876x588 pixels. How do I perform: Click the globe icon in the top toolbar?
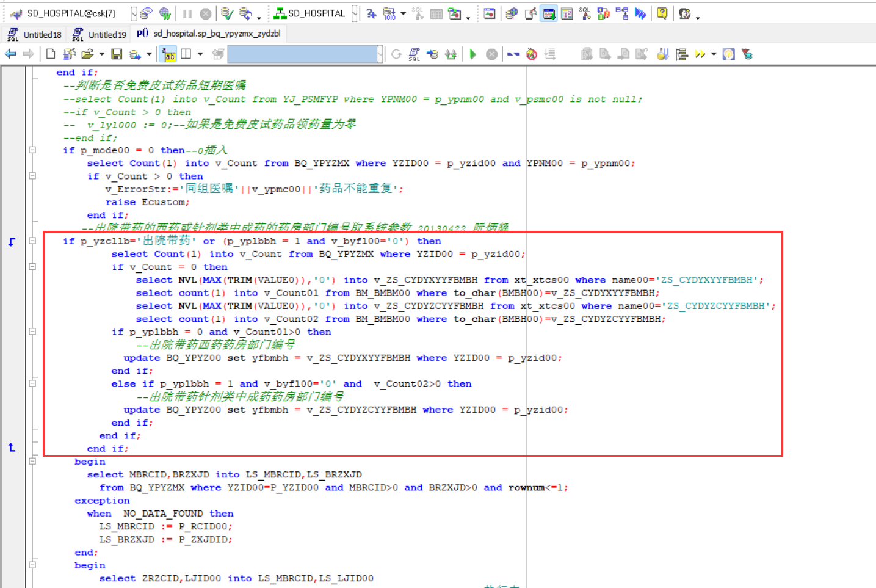(x=164, y=13)
